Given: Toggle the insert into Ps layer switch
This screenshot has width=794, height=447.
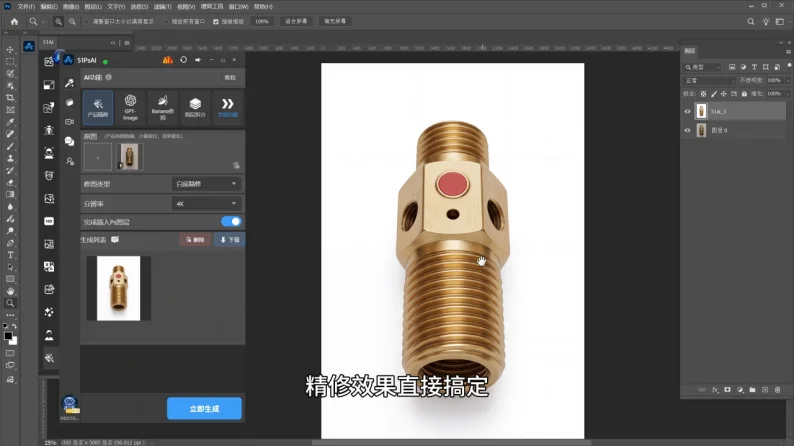Looking at the screenshot, I should point(231,222).
